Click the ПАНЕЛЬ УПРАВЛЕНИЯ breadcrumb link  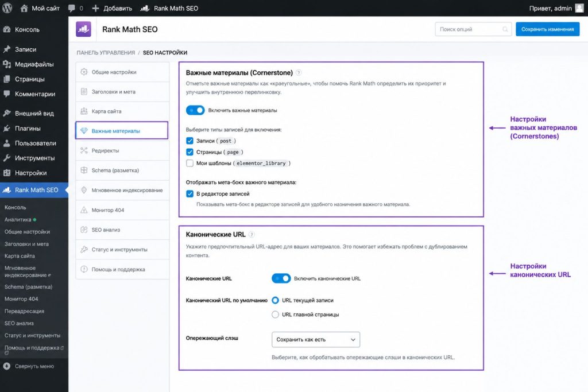tap(106, 53)
